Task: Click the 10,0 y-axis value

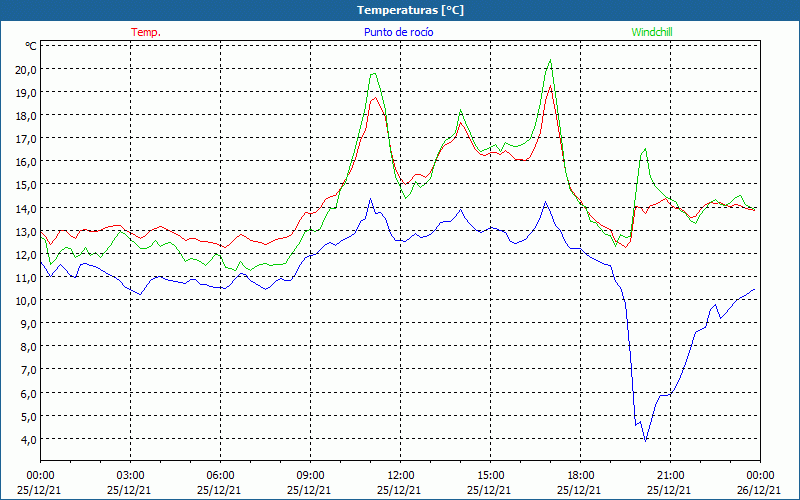Action: click(26, 301)
